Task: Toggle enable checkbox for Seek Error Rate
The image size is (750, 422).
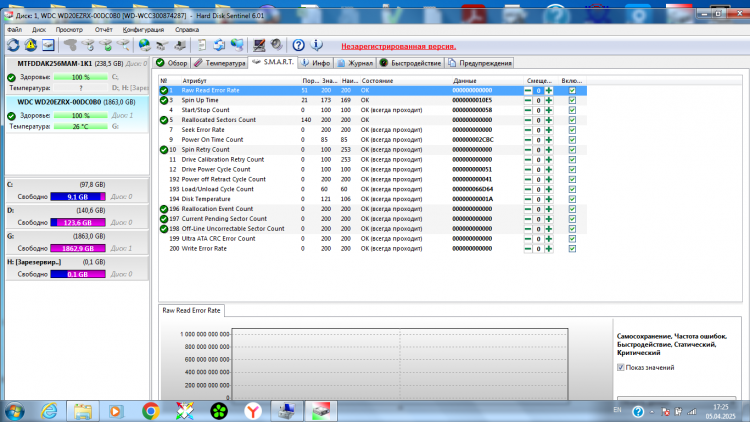Action: [572, 130]
